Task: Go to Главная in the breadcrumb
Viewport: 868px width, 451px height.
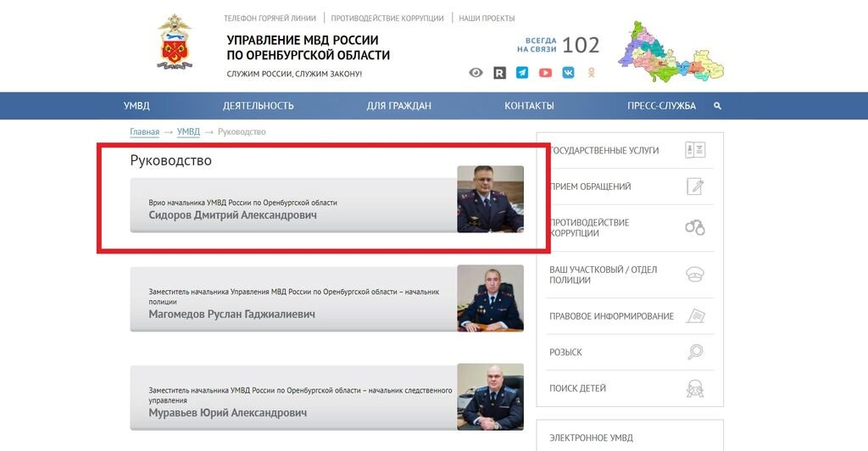Action: (144, 131)
